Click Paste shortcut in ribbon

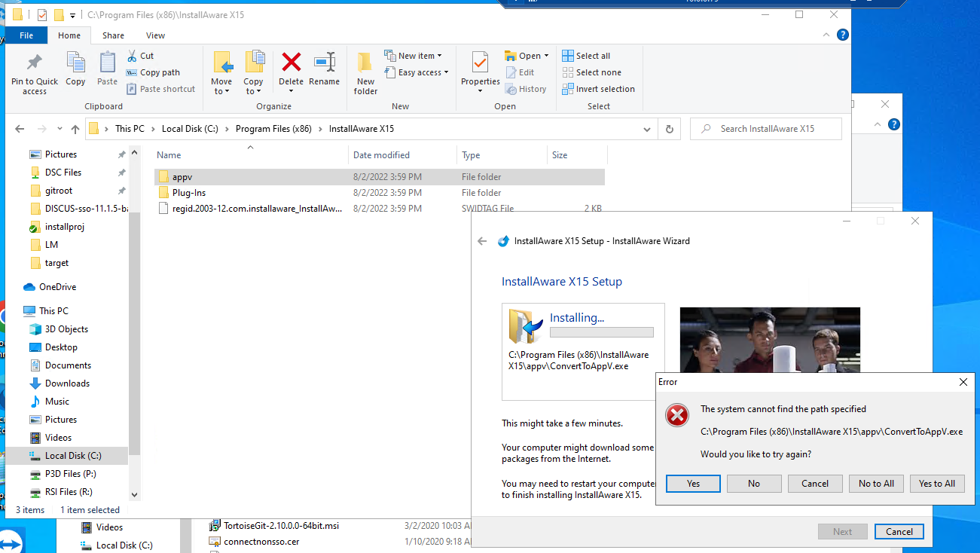pos(160,89)
